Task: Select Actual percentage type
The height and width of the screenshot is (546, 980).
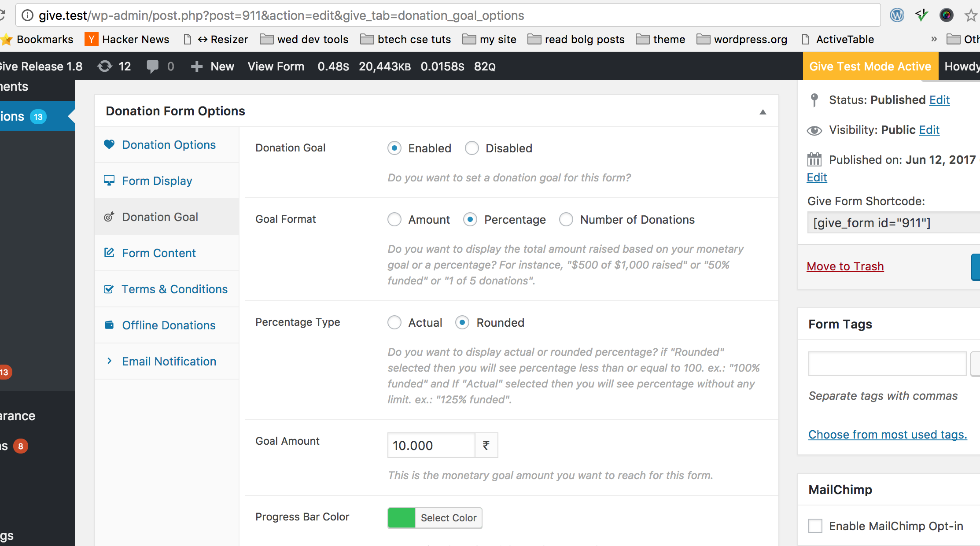Action: (x=394, y=322)
